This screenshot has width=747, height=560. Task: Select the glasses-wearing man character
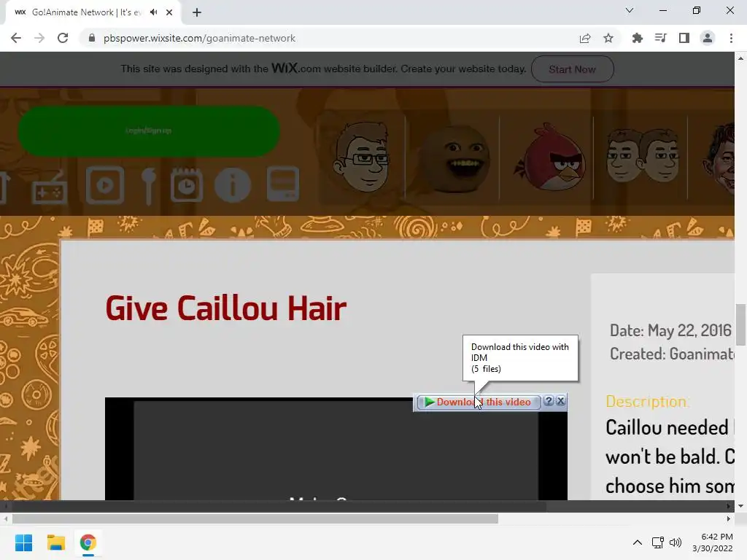[361, 157]
